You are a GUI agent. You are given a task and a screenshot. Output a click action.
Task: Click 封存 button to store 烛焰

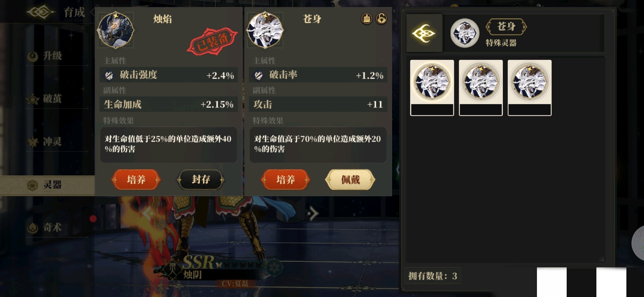coord(201,180)
